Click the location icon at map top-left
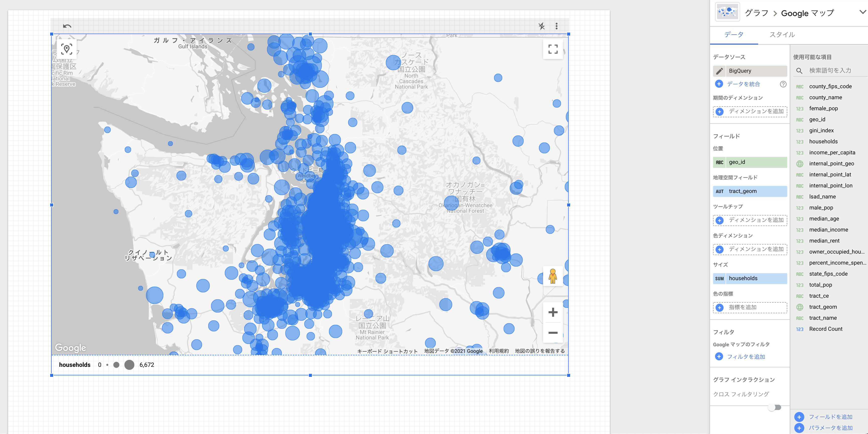This screenshot has height=434, width=868. click(x=67, y=49)
